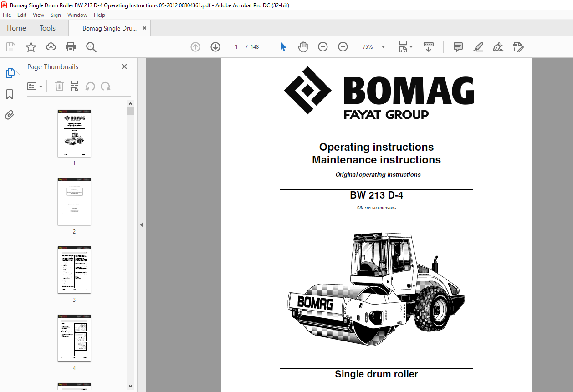Close the Page Thumbnails panel

(124, 66)
